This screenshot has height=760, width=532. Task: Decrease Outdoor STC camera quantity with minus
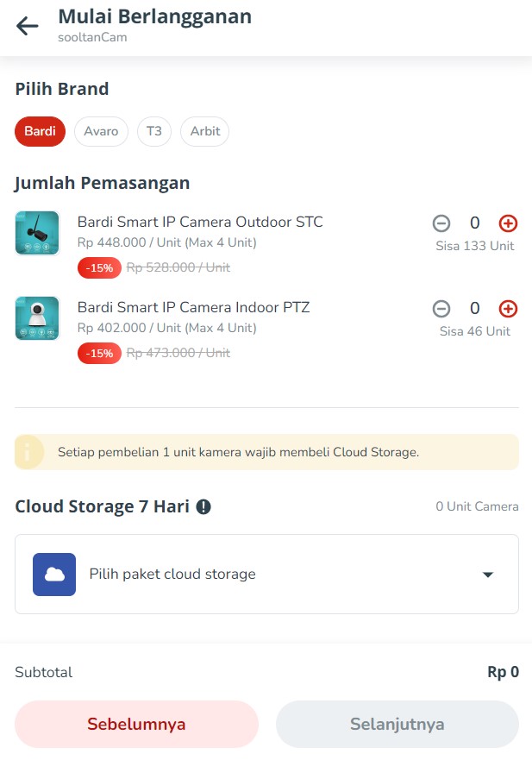click(x=441, y=223)
